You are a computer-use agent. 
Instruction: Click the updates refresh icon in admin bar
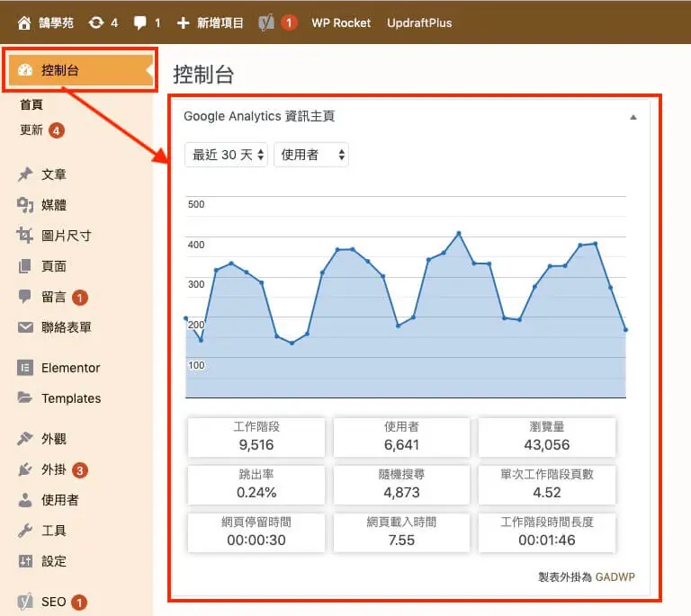(x=96, y=22)
